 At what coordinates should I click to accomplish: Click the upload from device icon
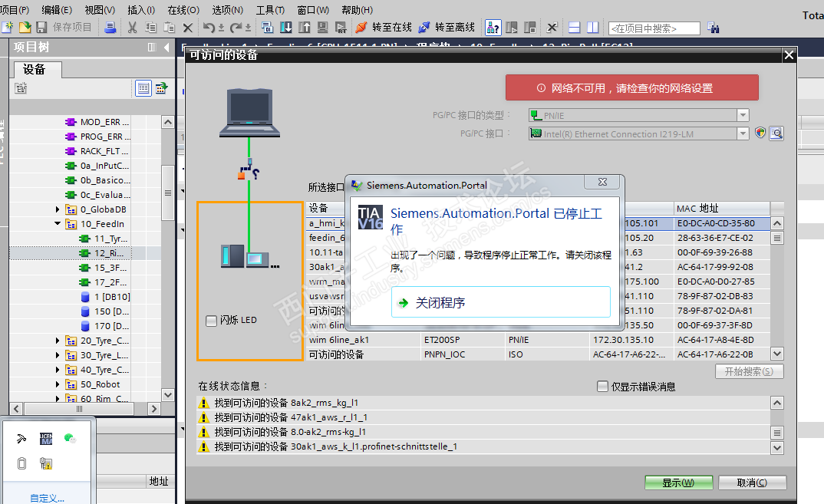(305, 28)
